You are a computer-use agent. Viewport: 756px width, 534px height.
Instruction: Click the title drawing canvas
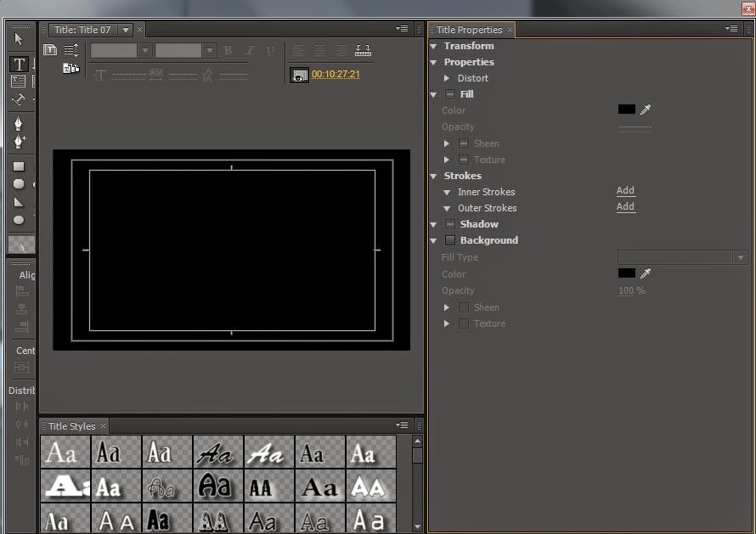tap(231, 250)
